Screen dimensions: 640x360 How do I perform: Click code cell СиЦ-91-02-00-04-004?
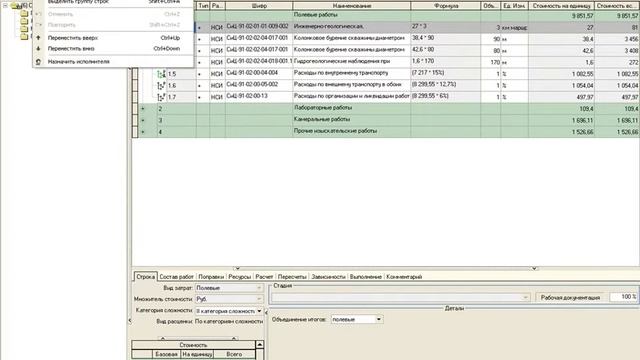[x=259, y=74]
